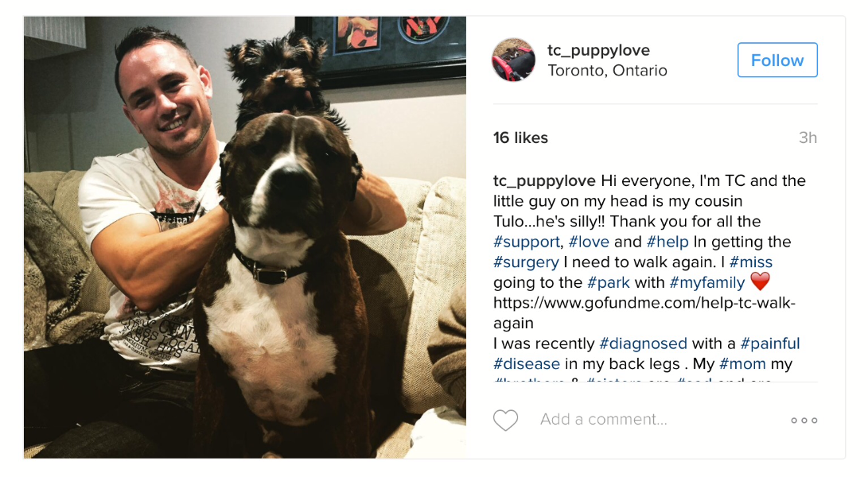Click the Add a comment field
This screenshot has width=868, height=477.
[x=604, y=420]
